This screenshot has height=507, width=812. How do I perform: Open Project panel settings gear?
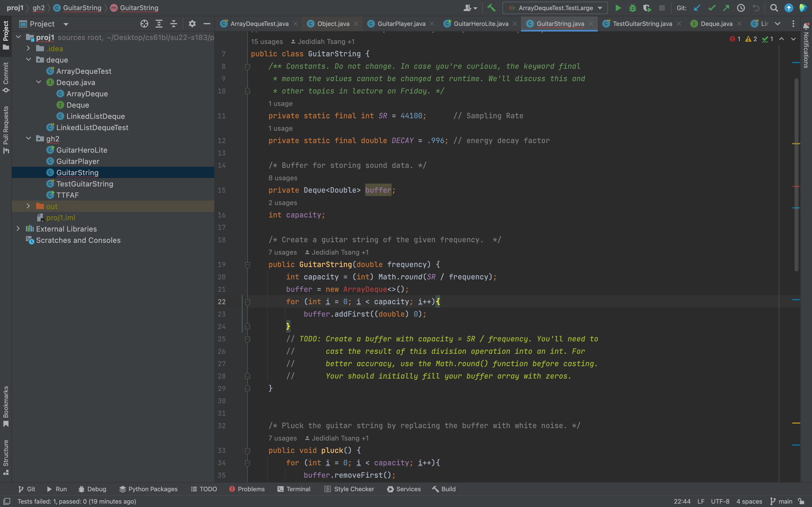192,24
